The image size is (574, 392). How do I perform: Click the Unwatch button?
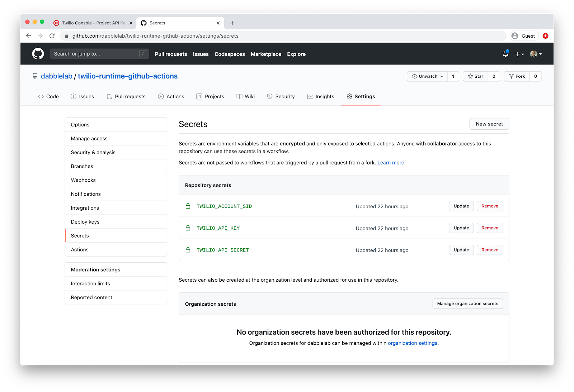pyautogui.click(x=427, y=76)
